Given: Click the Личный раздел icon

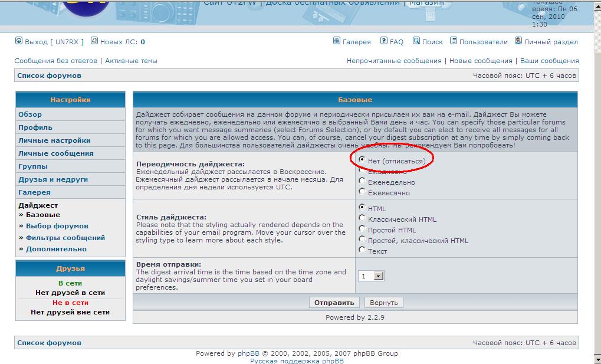Looking at the screenshot, I should tap(518, 41).
